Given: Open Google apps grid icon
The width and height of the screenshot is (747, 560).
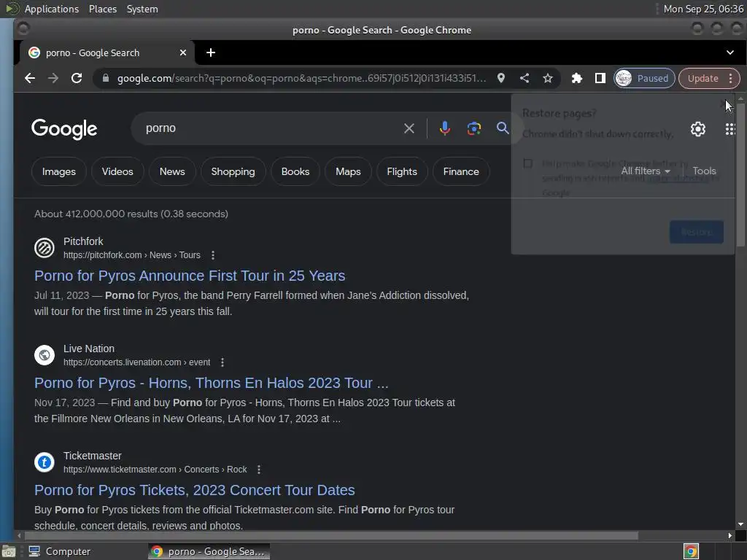Looking at the screenshot, I should [729, 129].
